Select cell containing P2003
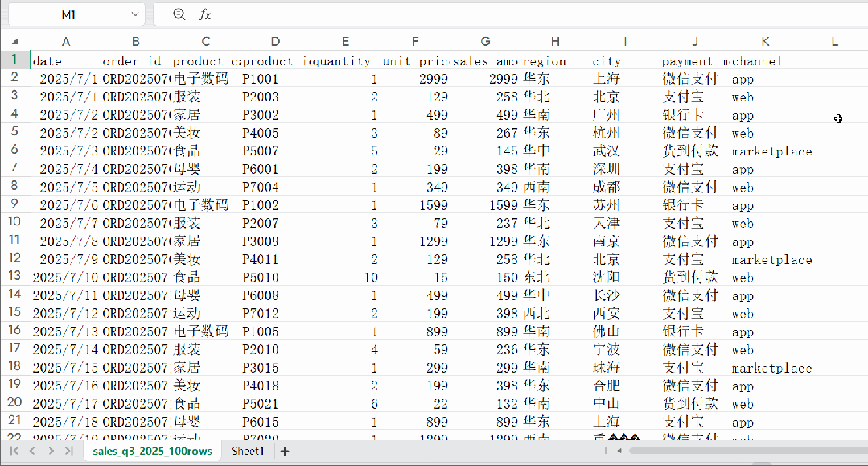 [275, 97]
